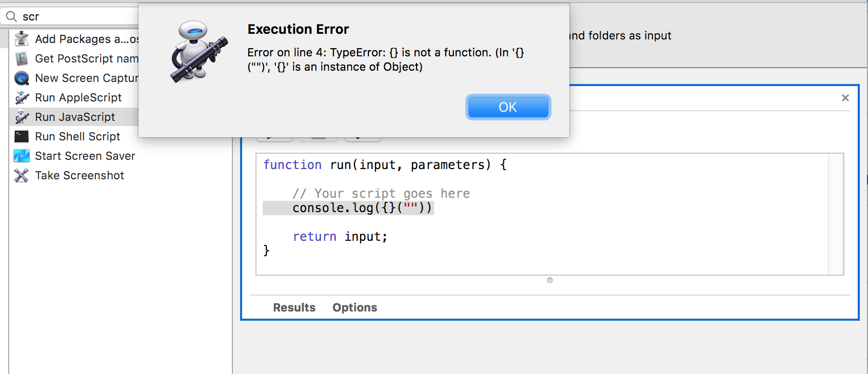Remove the Run JavaScript action via its X
This screenshot has width=868, height=374.
[x=845, y=98]
